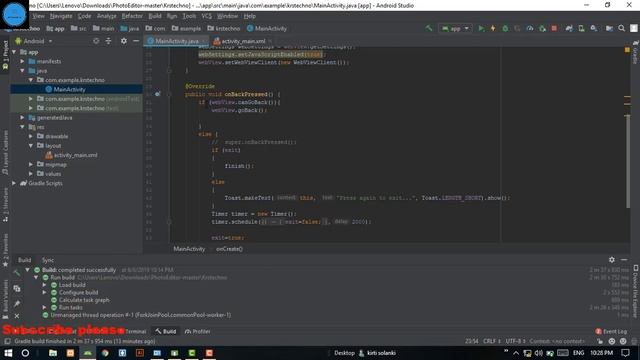Open the Refactor menu
Viewport: 640px width, 360px height.
tap(132, 16)
